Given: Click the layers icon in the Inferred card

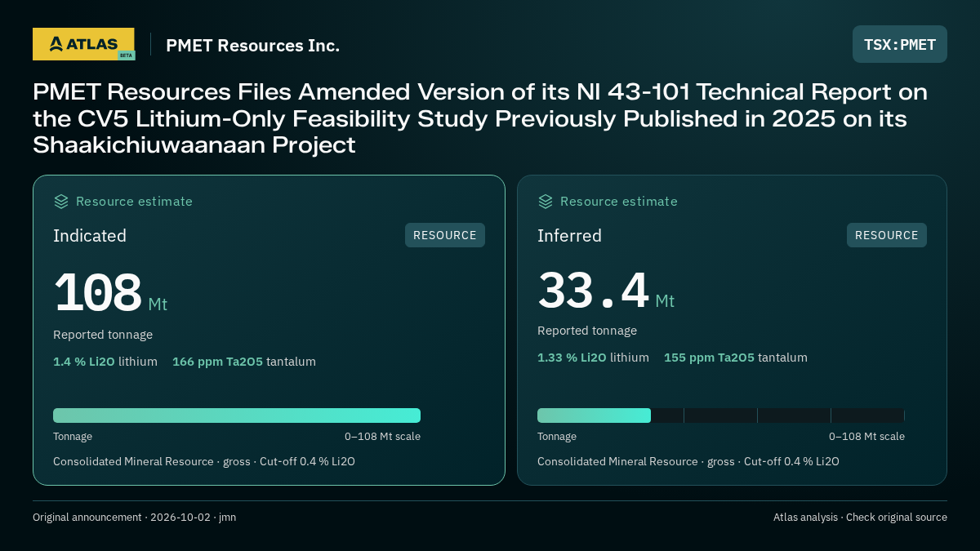Looking at the screenshot, I should [546, 202].
